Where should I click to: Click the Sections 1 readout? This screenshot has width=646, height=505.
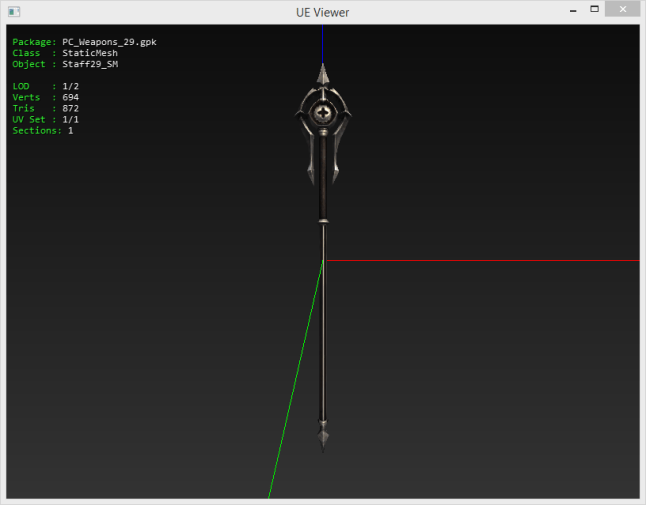[x=70, y=130]
